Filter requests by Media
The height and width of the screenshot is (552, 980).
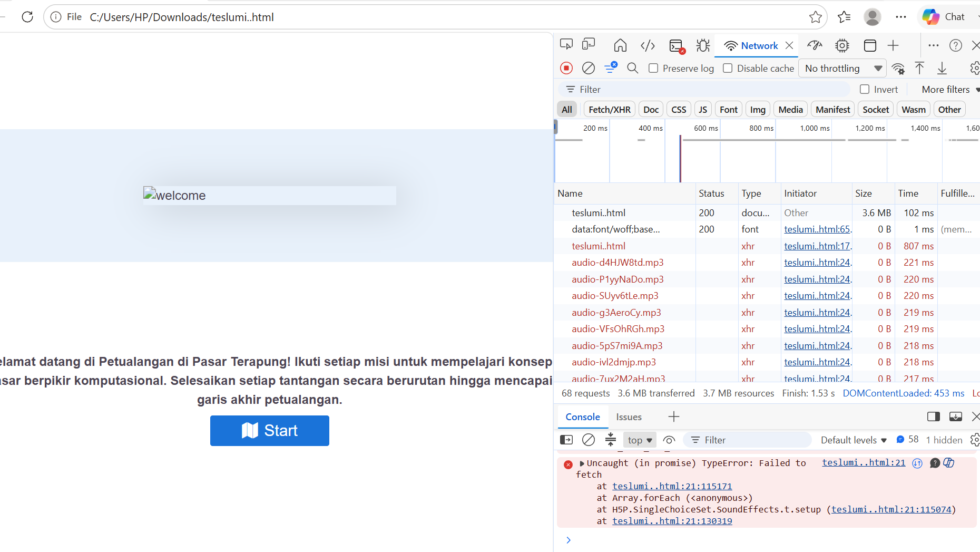[791, 110]
